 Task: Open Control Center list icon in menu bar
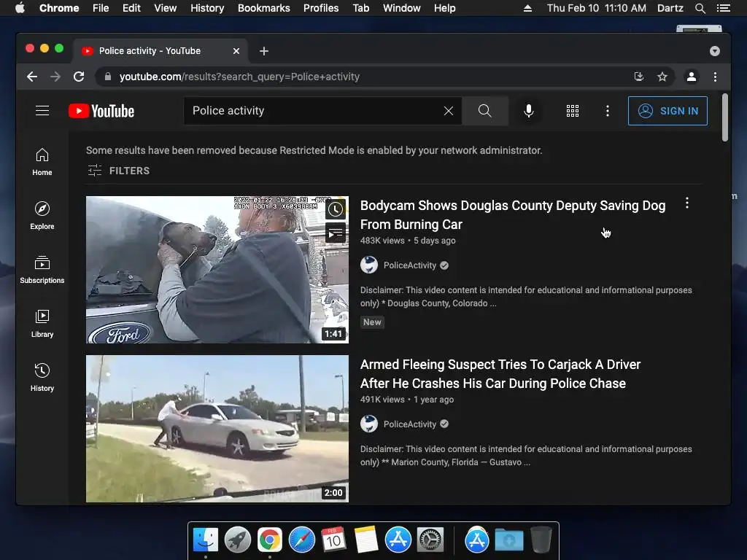[723, 8]
